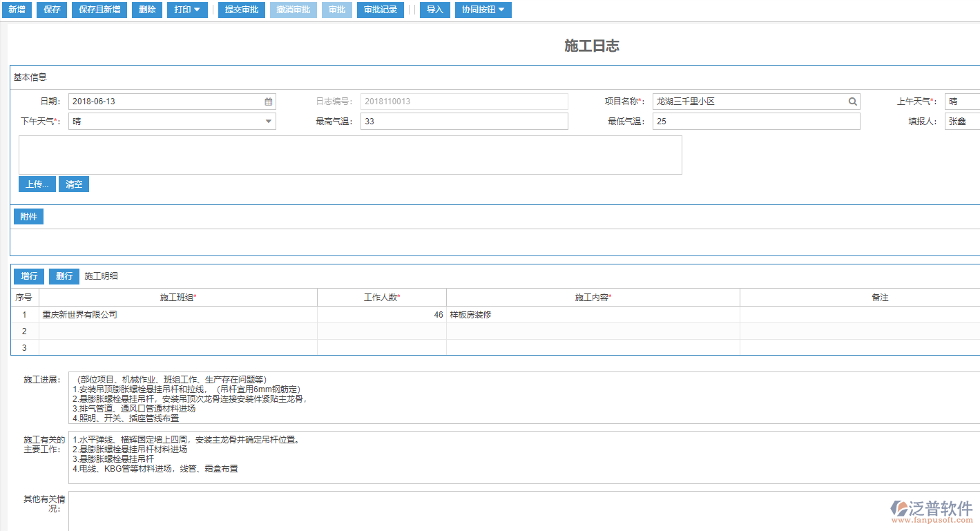
Task: Click the 新增 toolbar button
Action: pos(16,10)
